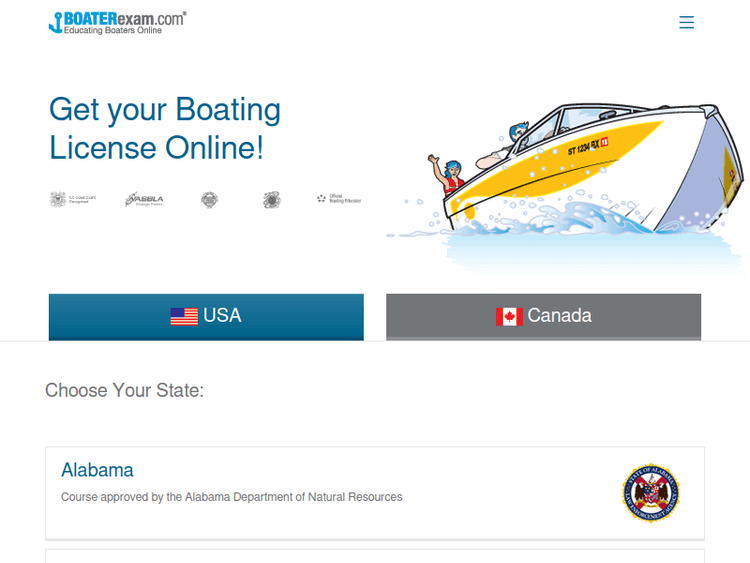The image size is (750, 563).
Task: Switch to the USA tab
Action: click(x=206, y=316)
